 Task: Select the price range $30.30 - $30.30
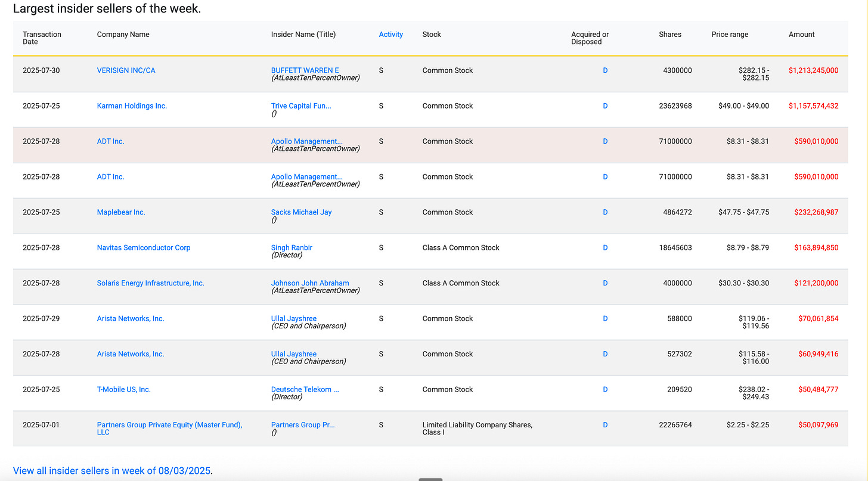(x=744, y=283)
